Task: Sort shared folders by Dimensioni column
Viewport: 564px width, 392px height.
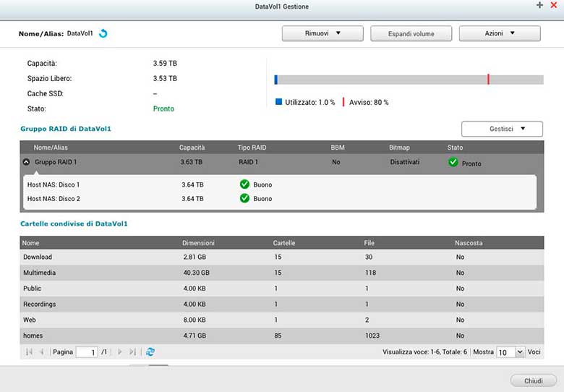Action: pyautogui.click(x=198, y=243)
